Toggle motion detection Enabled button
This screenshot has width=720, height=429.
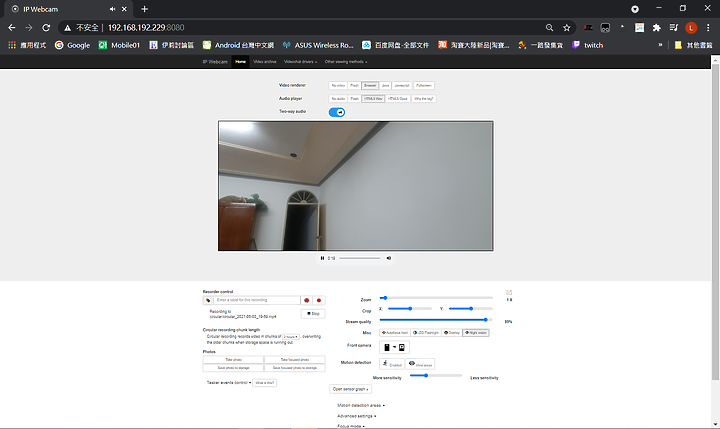[392, 364]
